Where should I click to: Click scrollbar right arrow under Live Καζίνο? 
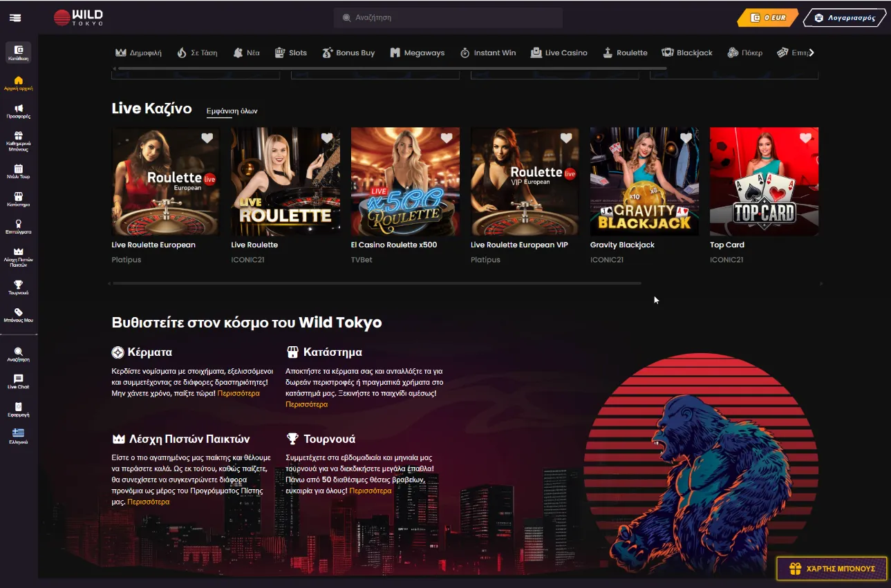(821, 283)
